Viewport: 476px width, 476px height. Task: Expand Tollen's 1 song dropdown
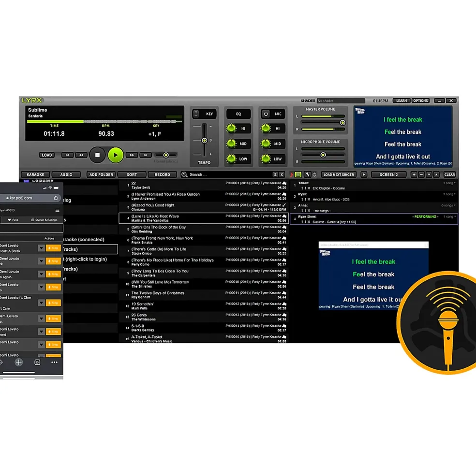tap(449, 183)
